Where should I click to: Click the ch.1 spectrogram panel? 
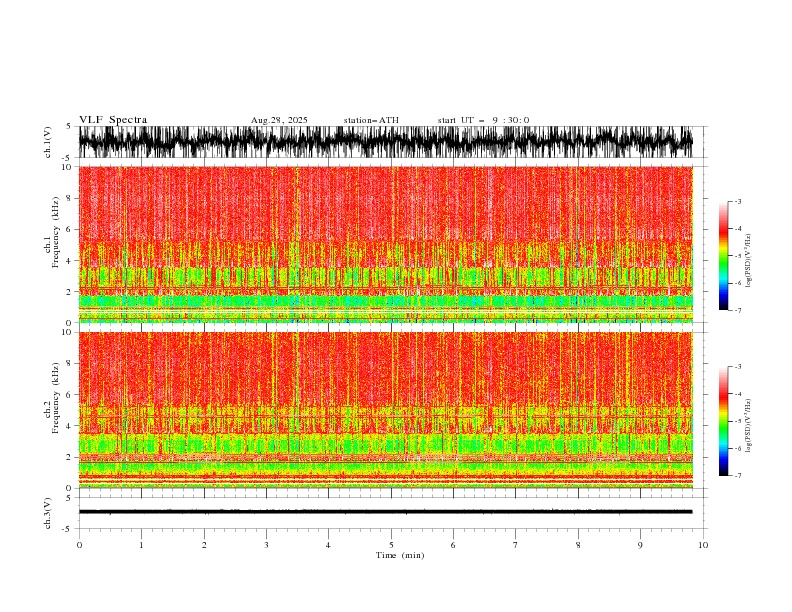pos(386,244)
